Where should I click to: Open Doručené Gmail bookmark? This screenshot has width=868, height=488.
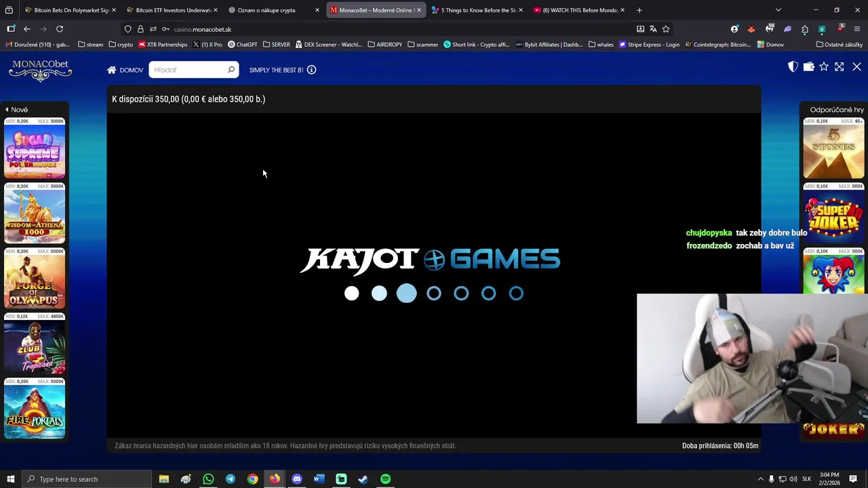[38, 45]
